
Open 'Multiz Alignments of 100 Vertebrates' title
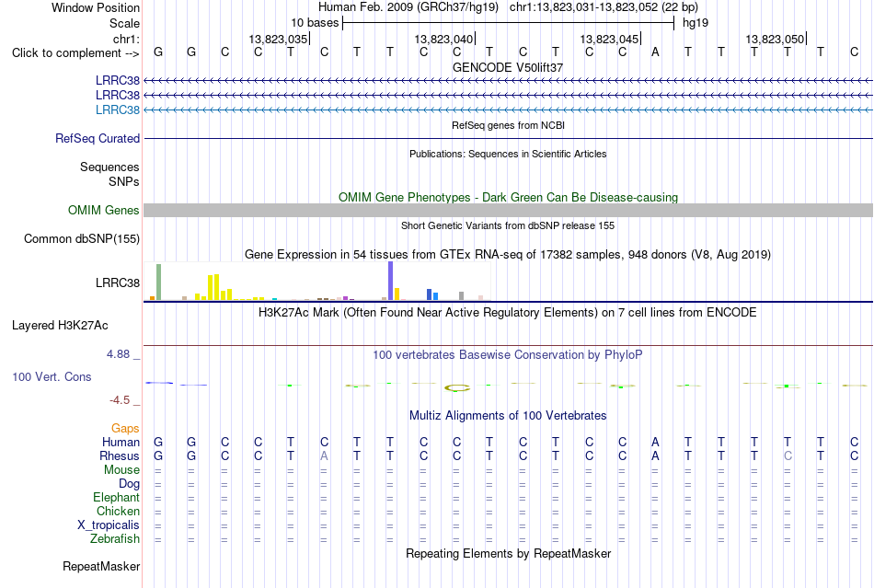point(508,415)
